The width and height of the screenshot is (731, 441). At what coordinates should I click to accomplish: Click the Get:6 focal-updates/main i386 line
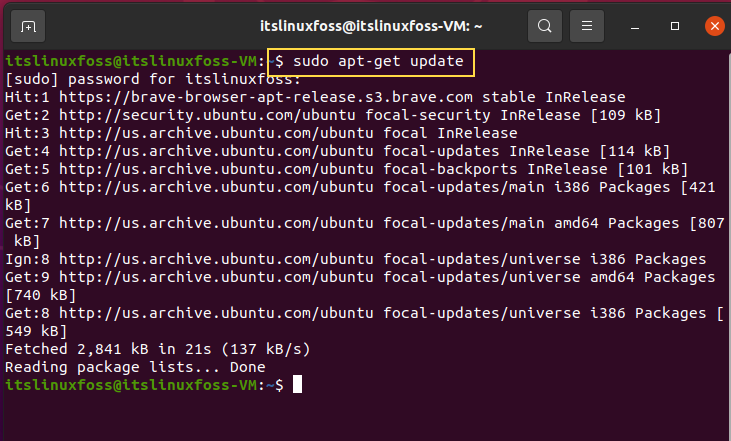pos(360,187)
